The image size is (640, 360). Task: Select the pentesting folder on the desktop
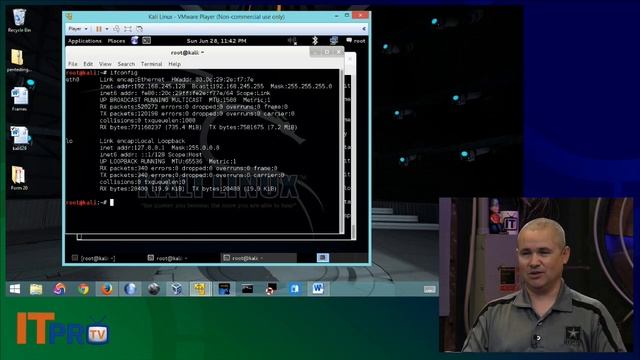(x=18, y=60)
